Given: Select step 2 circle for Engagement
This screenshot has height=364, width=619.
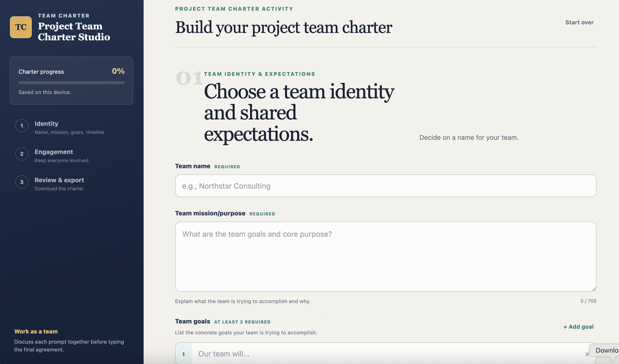Looking at the screenshot, I should pos(22,154).
